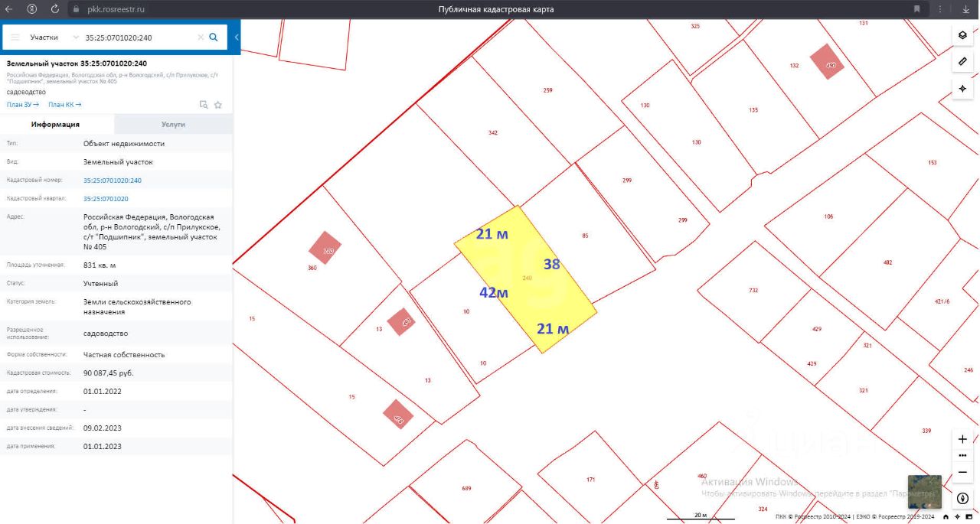Open cadastral quarter link 35:25:0701020
Viewport: 980px width, 524px height.
(106, 199)
